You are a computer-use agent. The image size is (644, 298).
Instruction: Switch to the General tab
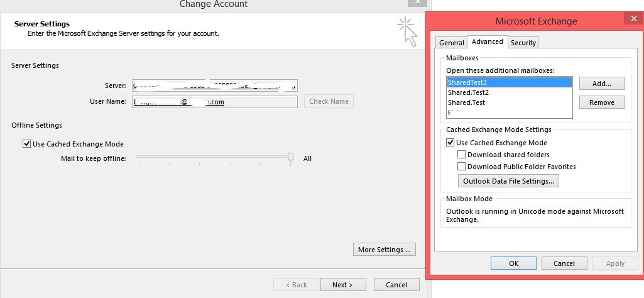[451, 43]
